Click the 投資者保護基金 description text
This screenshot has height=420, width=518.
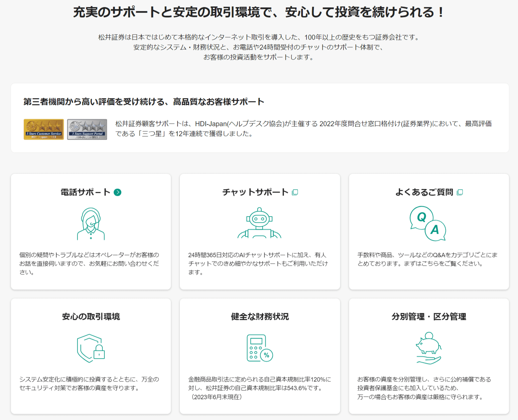(424, 388)
